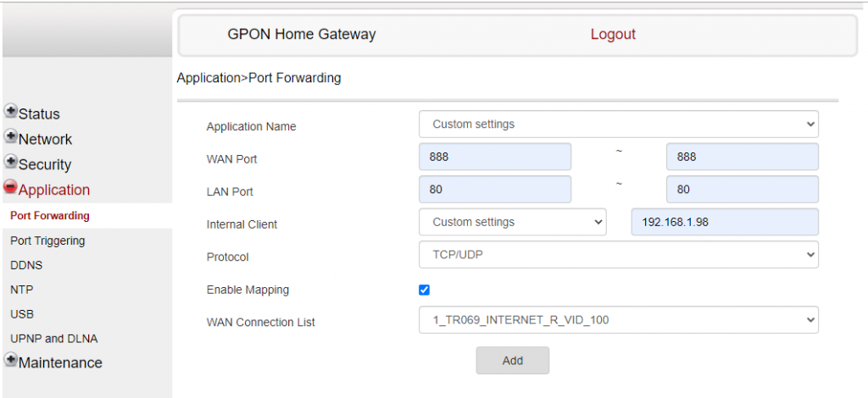Select Port Triggering in sidebar

point(47,241)
